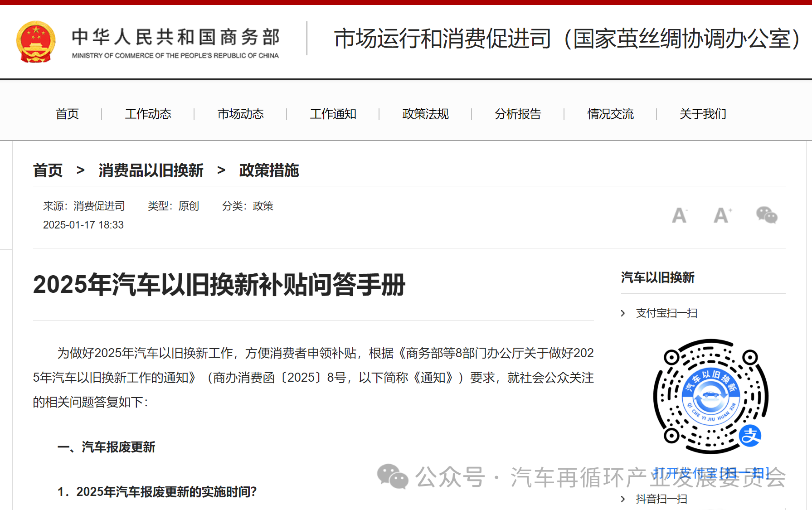Image resolution: width=812 pixels, height=510 pixels.
Task: Decrease font size with A- icon
Action: [679, 215]
